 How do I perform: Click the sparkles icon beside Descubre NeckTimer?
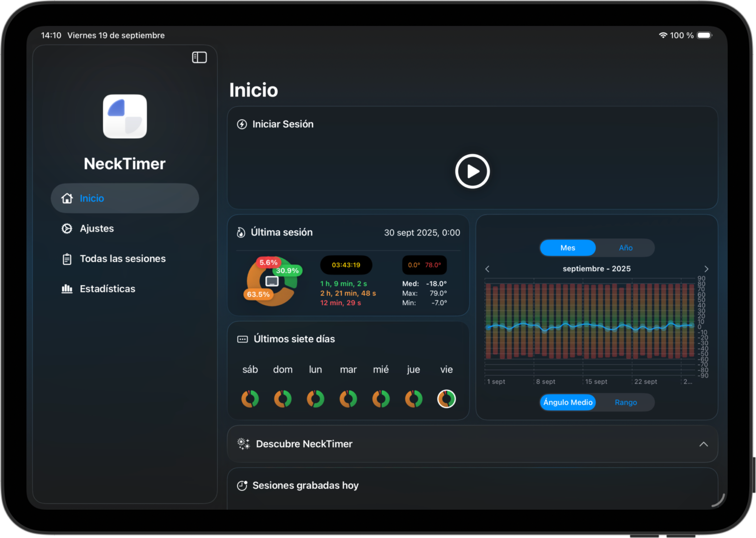click(243, 444)
